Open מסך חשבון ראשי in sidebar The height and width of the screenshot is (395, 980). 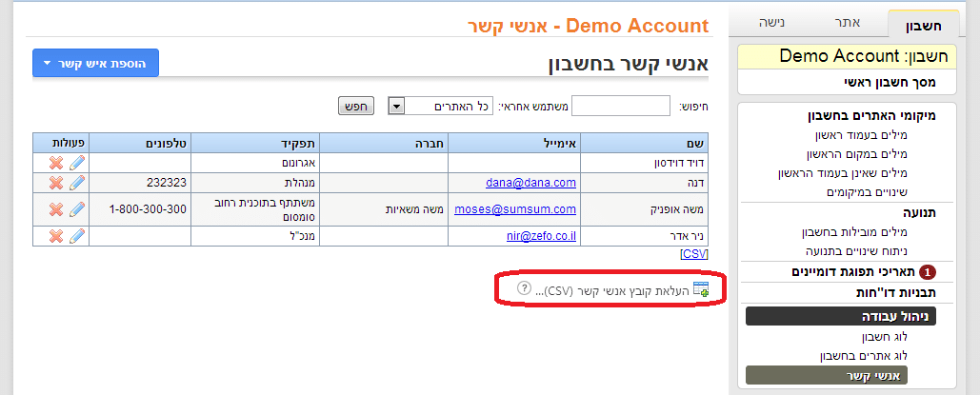(890, 83)
